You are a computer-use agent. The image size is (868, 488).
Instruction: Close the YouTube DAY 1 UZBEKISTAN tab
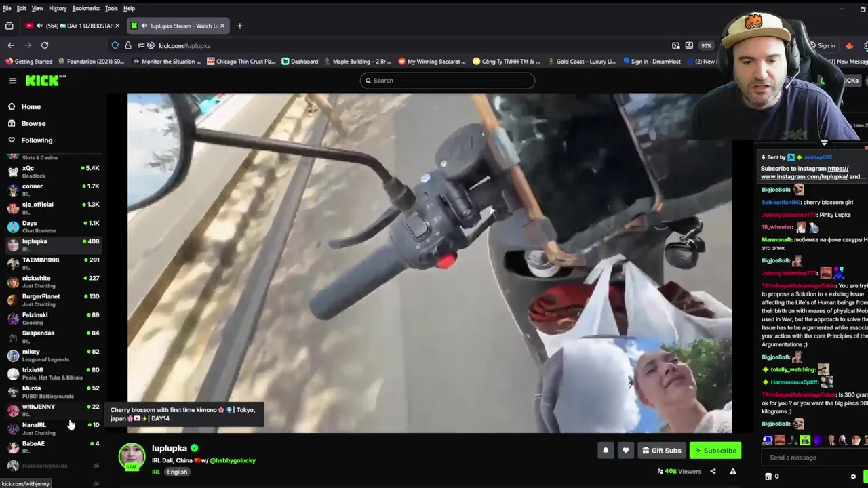click(x=117, y=26)
